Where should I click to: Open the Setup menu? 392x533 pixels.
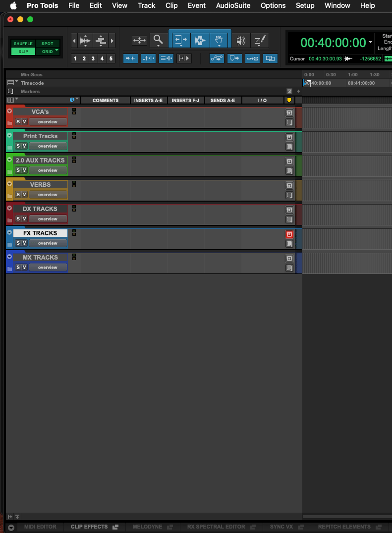[305, 5]
